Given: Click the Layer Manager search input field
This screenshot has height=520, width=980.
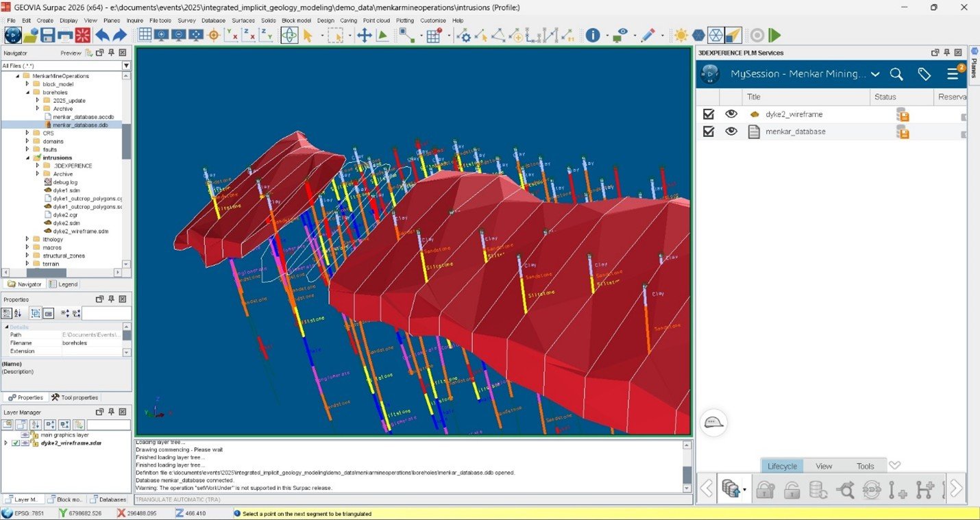Looking at the screenshot, I should click(x=108, y=425).
